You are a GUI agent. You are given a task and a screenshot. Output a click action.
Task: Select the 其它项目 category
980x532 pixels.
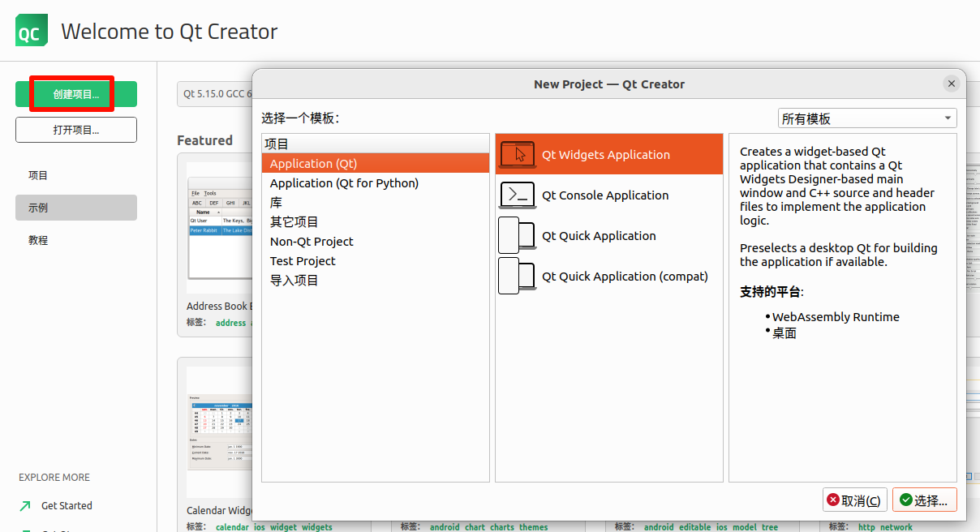tap(376, 221)
